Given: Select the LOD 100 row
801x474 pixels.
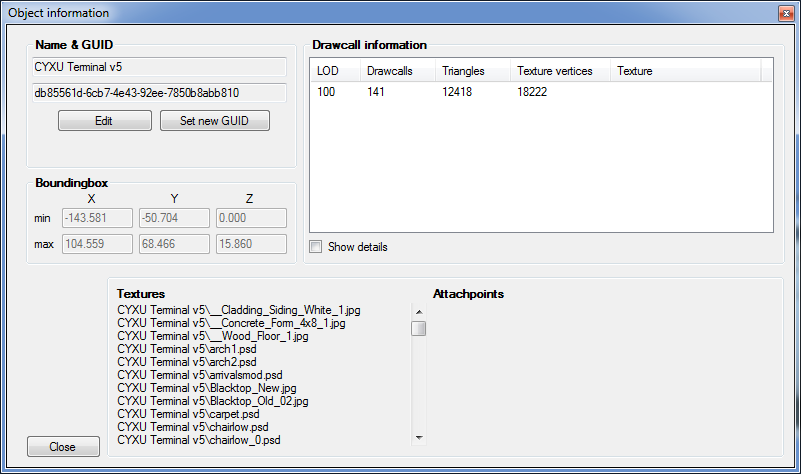Looking at the screenshot, I should pyautogui.click(x=541, y=92).
